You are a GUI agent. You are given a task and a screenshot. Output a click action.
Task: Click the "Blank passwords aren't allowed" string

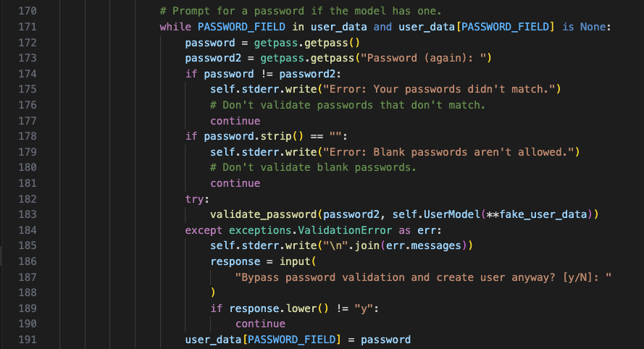click(448, 152)
